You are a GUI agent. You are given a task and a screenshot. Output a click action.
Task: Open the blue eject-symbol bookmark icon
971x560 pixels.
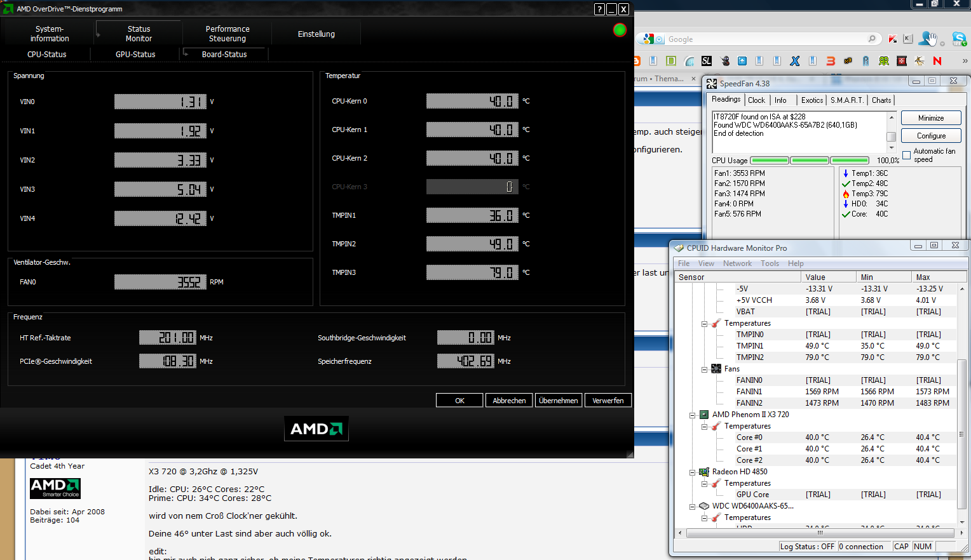point(742,61)
